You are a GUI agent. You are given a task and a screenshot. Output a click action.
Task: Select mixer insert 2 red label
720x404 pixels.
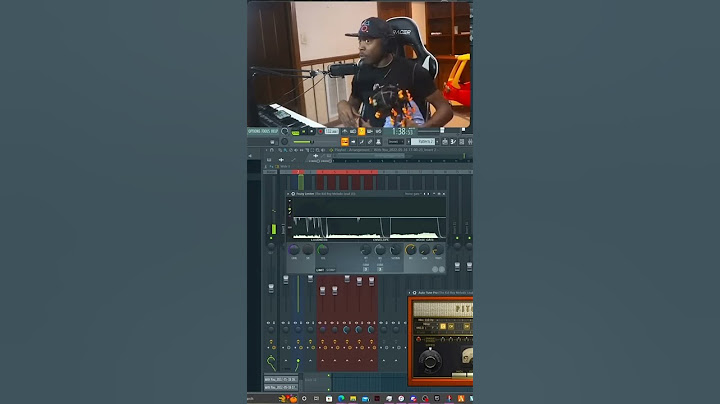(298, 172)
